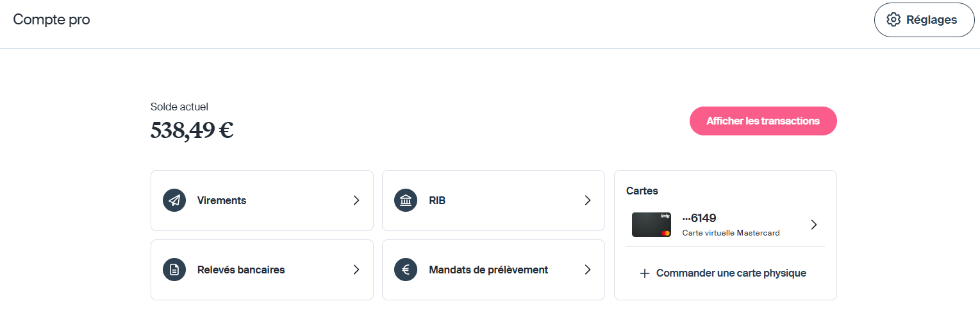This screenshot has height=335, width=980.
Task: Click the gear icon in Réglages
Action: coord(893,20)
